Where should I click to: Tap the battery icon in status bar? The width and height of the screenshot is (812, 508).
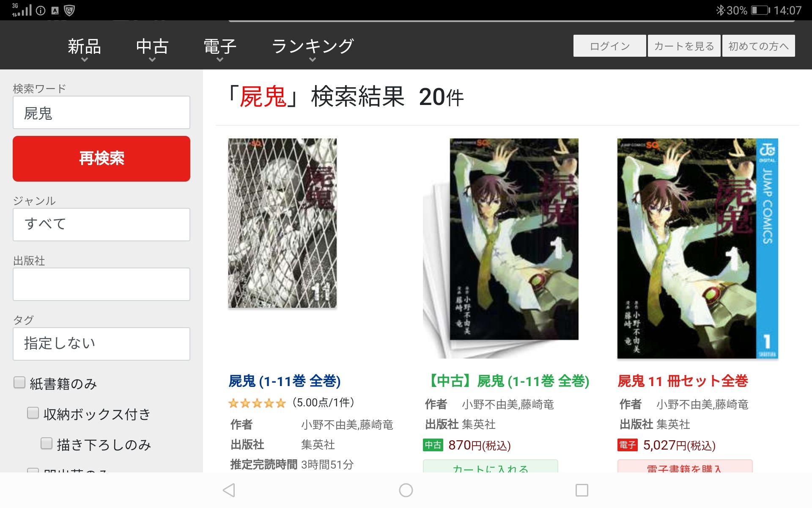pyautogui.click(x=760, y=10)
